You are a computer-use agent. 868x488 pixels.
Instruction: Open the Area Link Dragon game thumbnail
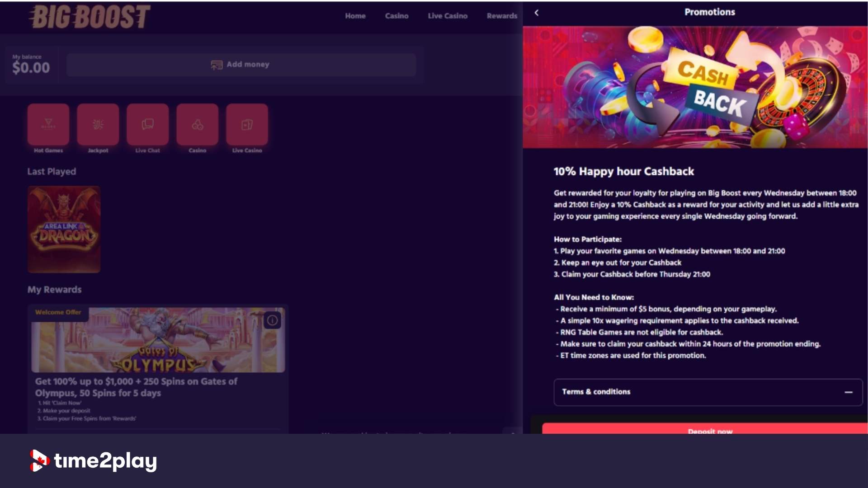tap(64, 230)
